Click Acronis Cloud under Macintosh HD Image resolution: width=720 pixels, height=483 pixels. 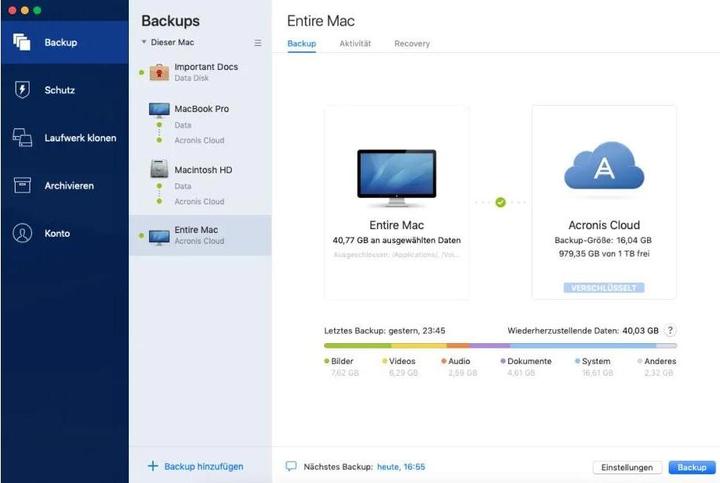[x=199, y=201]
